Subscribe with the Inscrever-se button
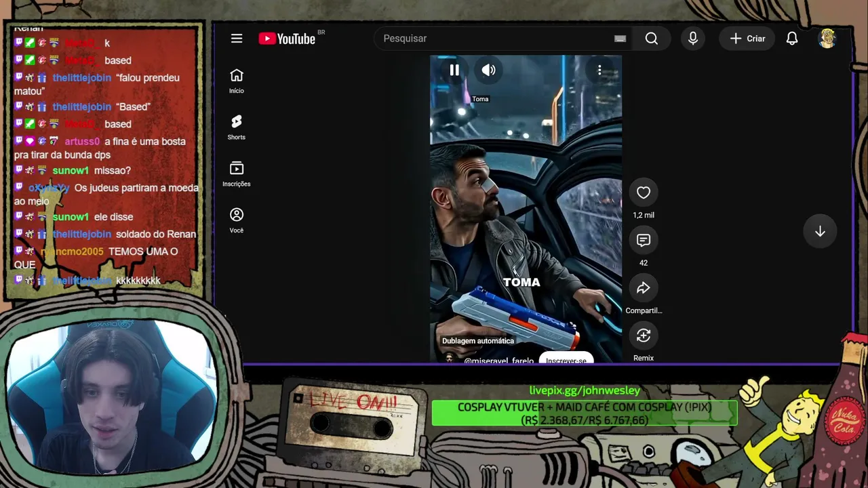Screen dimensions: 868x488 click(566, 359)
